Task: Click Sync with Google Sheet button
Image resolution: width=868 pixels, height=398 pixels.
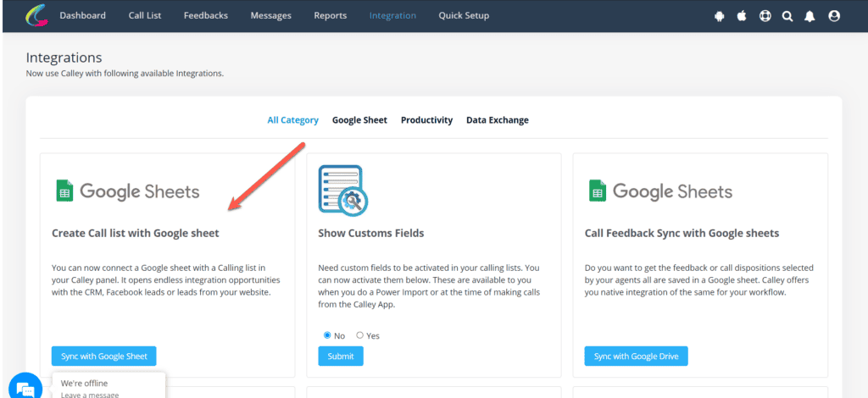Action: pos(104,356)
